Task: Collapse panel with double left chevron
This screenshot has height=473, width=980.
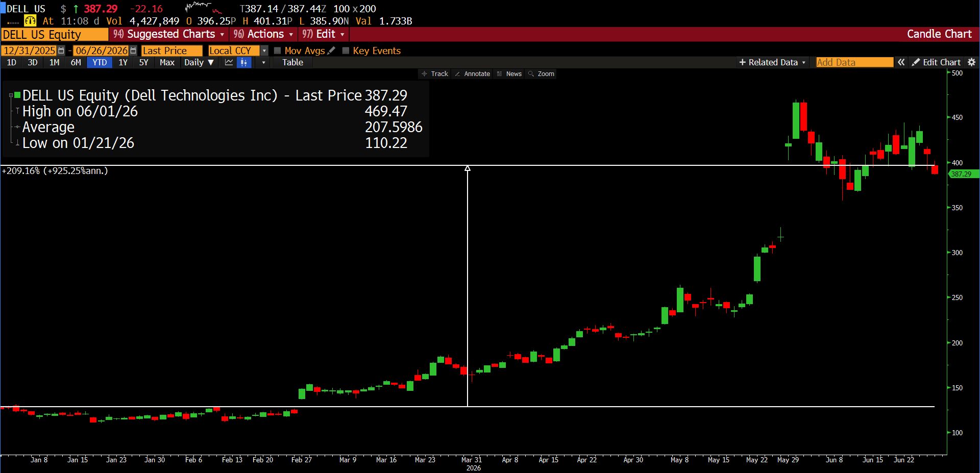Action: coord(901,62)
